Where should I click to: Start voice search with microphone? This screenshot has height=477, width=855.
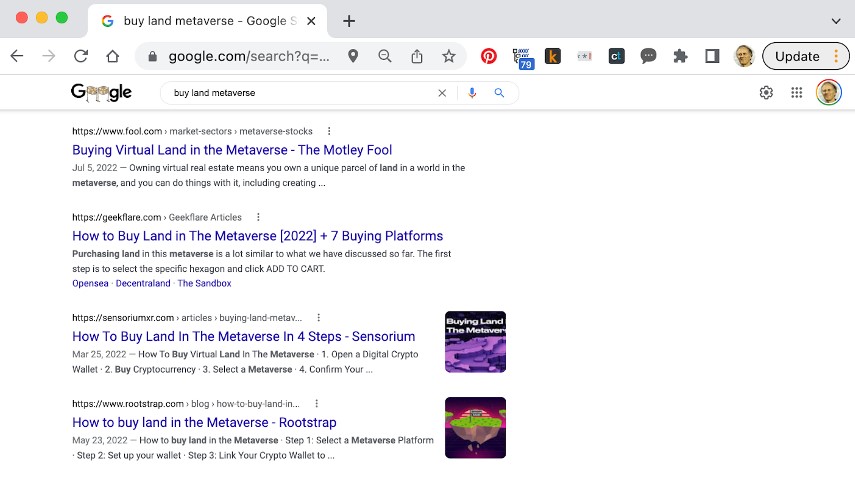tap(472, 93)
